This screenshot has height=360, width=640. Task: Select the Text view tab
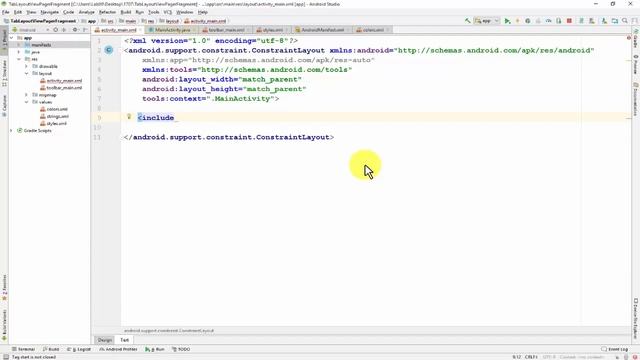coord(124,340)
